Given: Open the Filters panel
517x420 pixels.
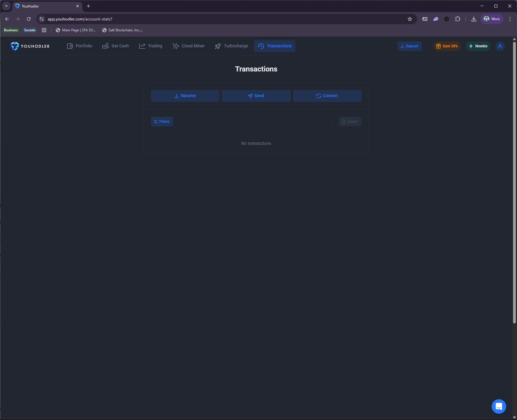Looking at the screenshot, I should pos(162,121).
